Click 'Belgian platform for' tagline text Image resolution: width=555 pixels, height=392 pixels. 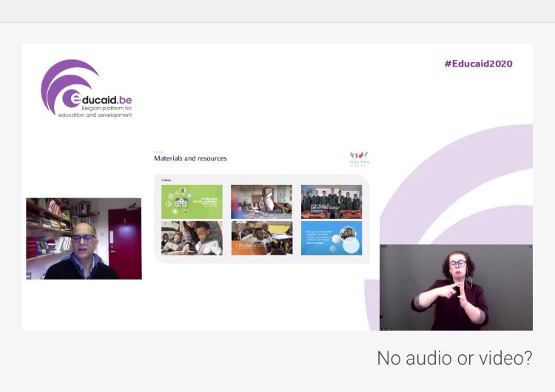(x=107, y=108)
